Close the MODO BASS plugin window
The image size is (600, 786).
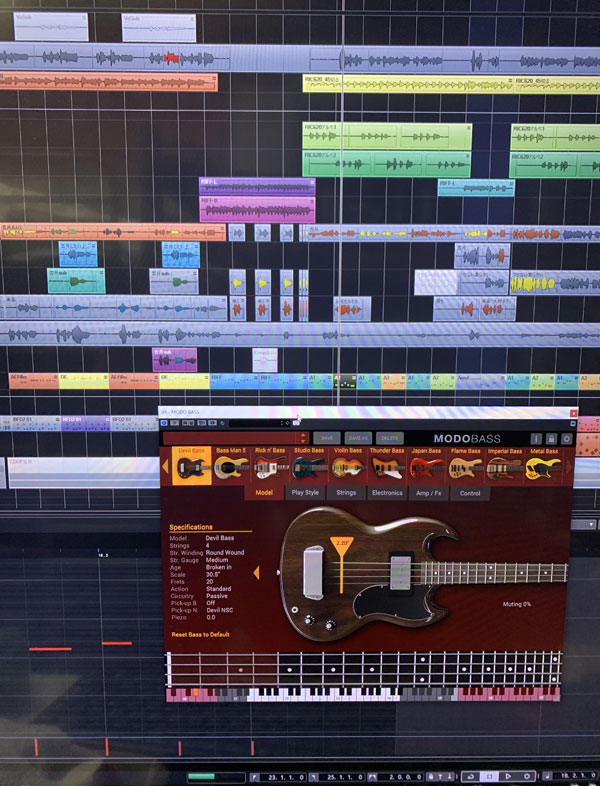(x=573, y=413)
